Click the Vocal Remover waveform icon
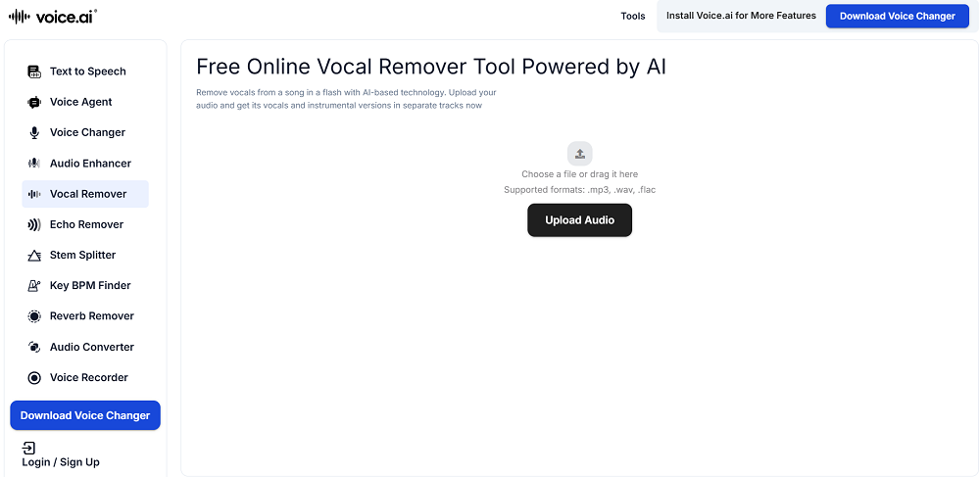Viewport: 980px width, 477px height. pos(34,194)
